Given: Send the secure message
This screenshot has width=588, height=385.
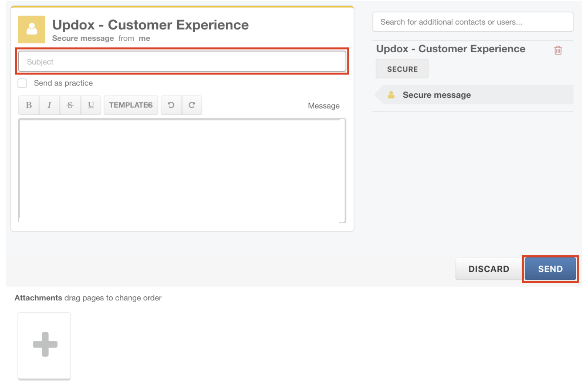Looking at the screenshot, I should (x=550, y=269).
